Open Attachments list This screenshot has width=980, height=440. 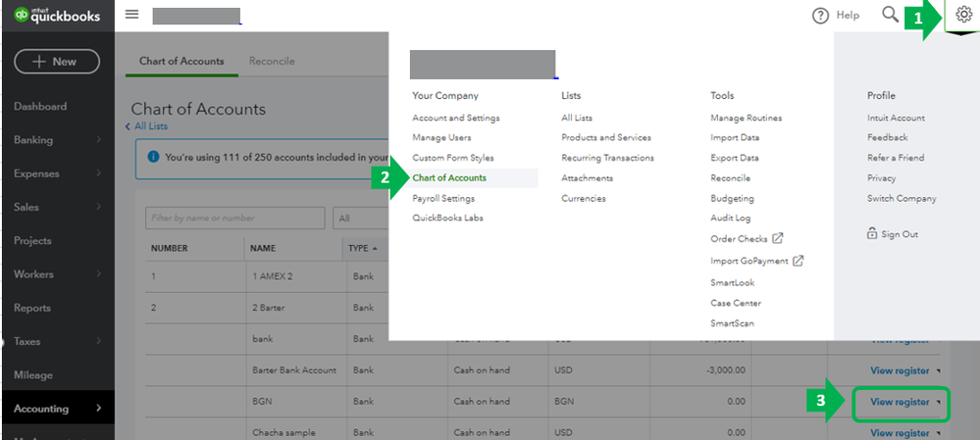pyautogui.click(x=587, y=178)
